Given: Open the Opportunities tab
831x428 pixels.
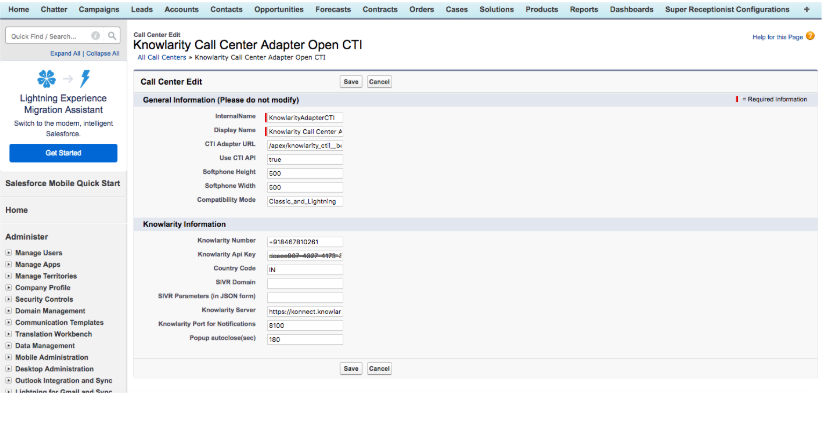Looking at the screenshot, I should point(279,10).
